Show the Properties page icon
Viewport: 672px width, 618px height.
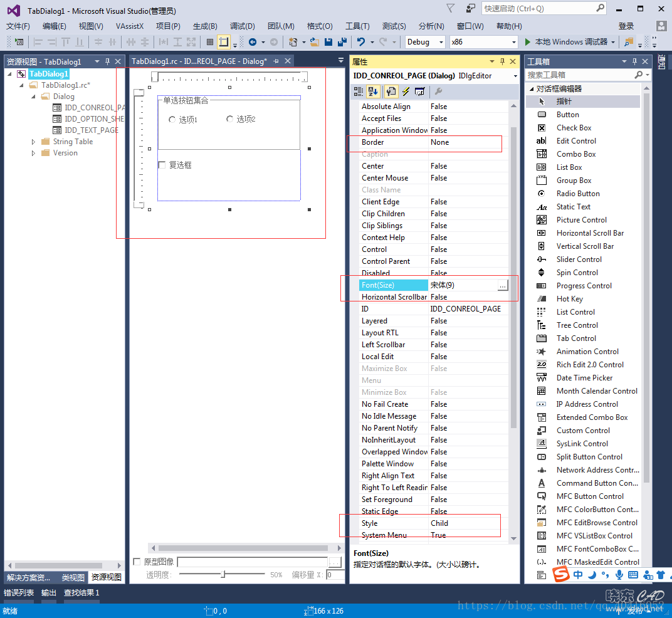tap(391, 92)
